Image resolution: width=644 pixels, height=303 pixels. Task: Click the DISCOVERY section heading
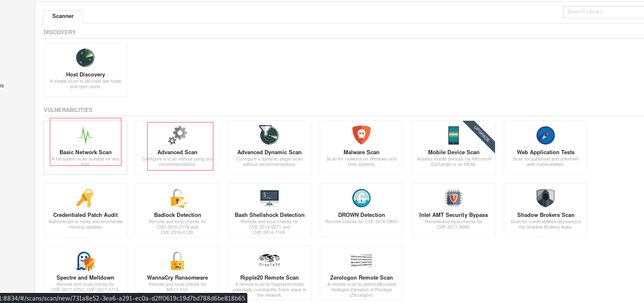pos(59,32)
